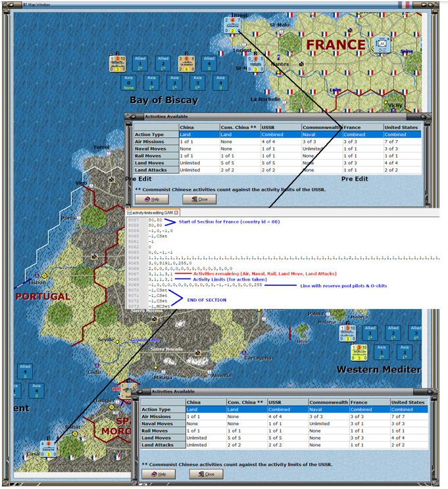Click Bay of Biscay Axis 0 None box
Screen dimensions: 448x489
(x=129, y=83)
